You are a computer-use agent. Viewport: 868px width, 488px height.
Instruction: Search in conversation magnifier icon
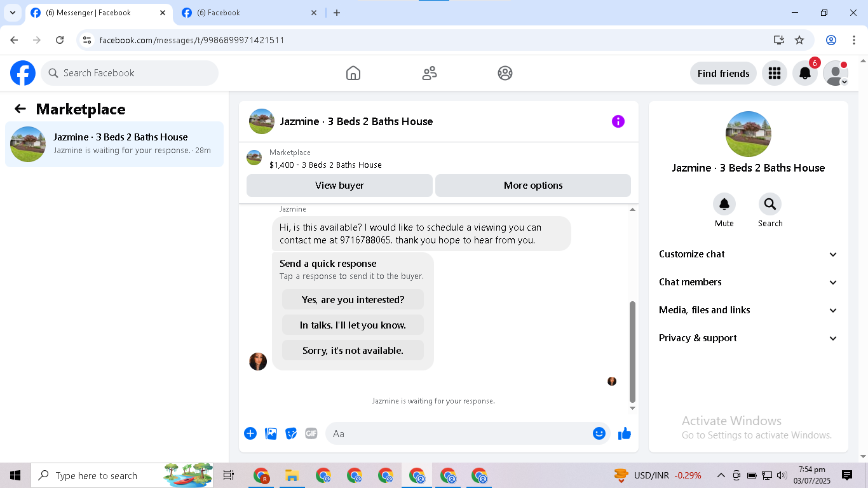[x=770, y=204]
